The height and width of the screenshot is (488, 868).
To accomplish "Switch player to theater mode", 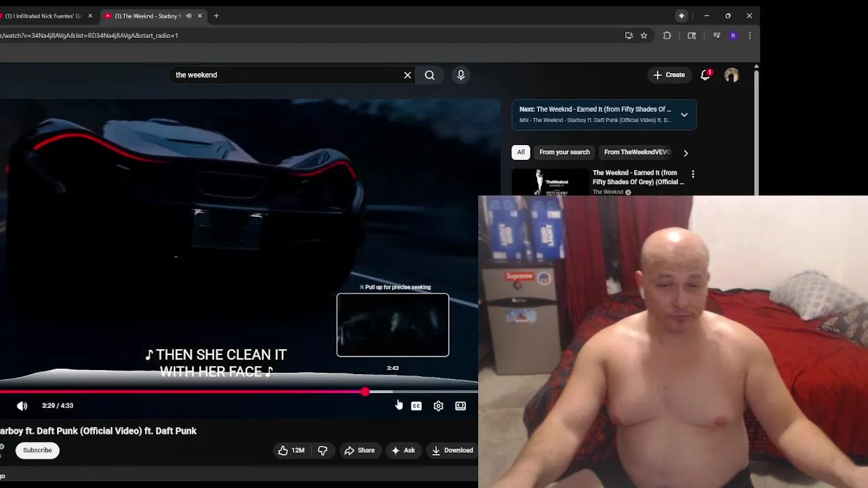I will point(460,406).
